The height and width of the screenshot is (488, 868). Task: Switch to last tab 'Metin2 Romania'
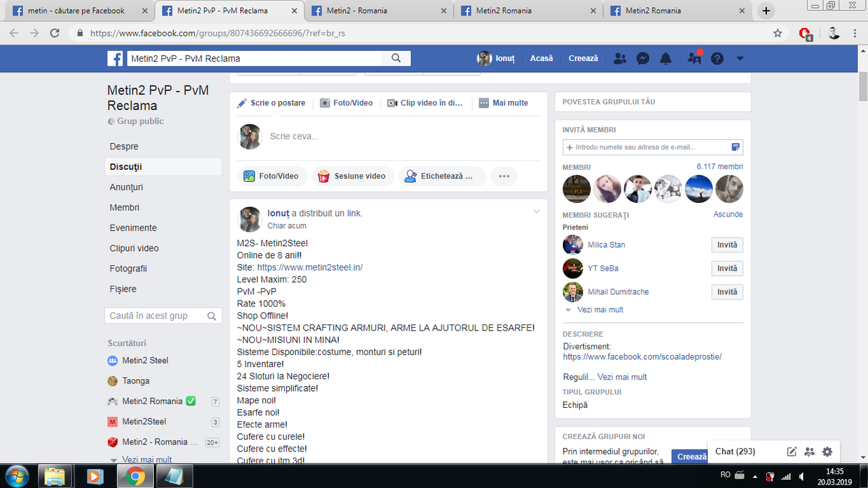tap(678, 11)
